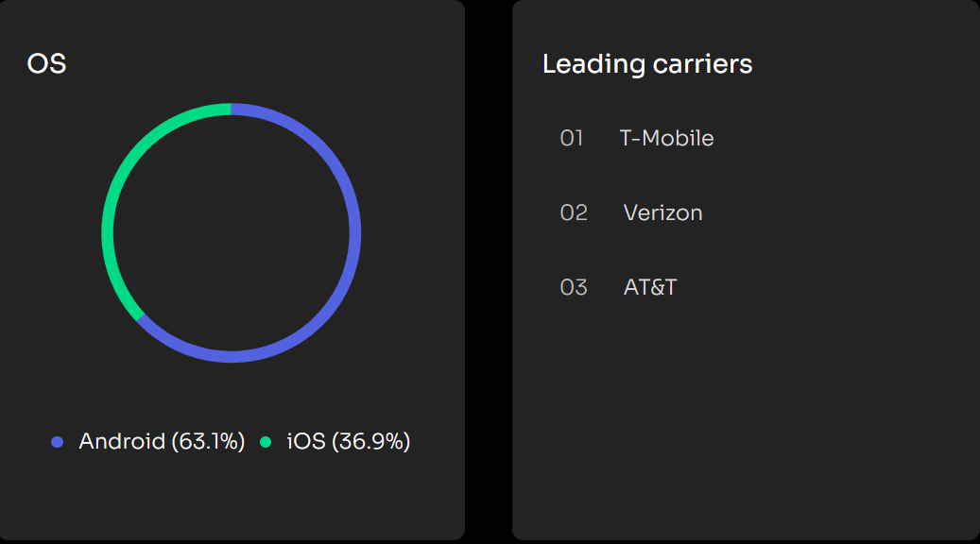Toggle the iOS series legend label
The height and width of the screenshot is (544, 980).
coord(306,441)
